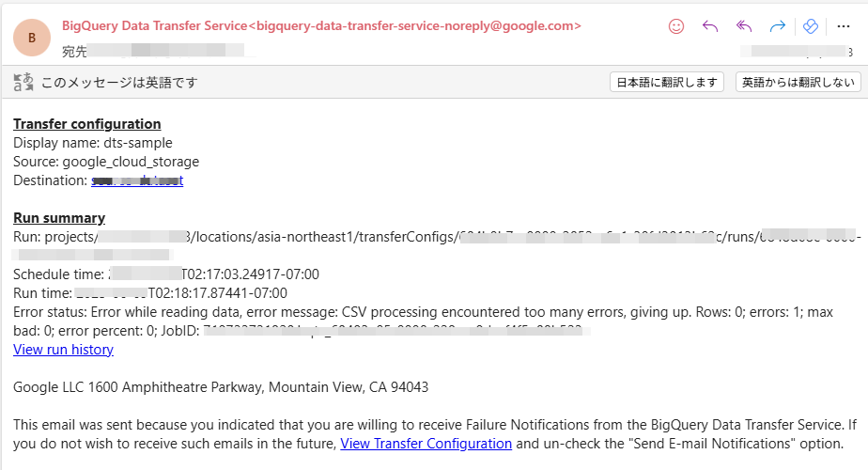Click the BigQuery Data Transfer Service sender name
868x470 pixels.
[155, 25]
